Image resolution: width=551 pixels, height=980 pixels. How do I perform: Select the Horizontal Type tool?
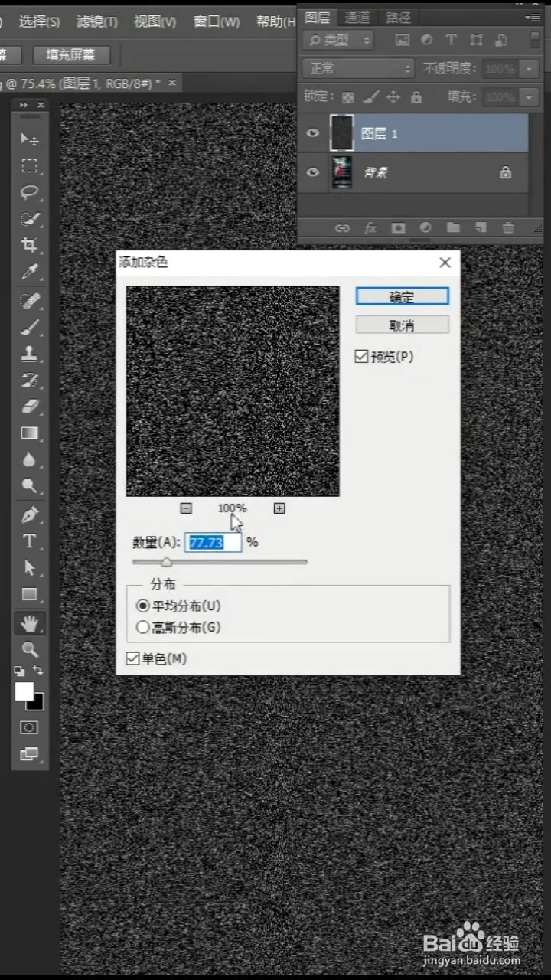30,541
